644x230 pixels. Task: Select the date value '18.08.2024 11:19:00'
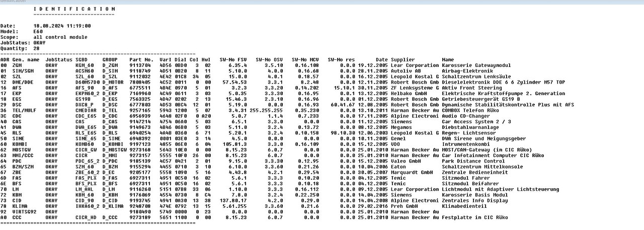coord(62,25)
